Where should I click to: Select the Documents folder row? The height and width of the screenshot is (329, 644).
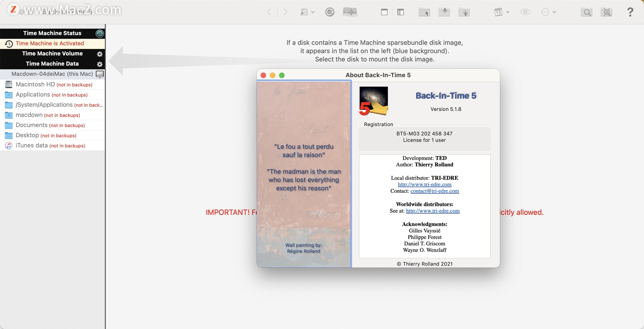52,125
